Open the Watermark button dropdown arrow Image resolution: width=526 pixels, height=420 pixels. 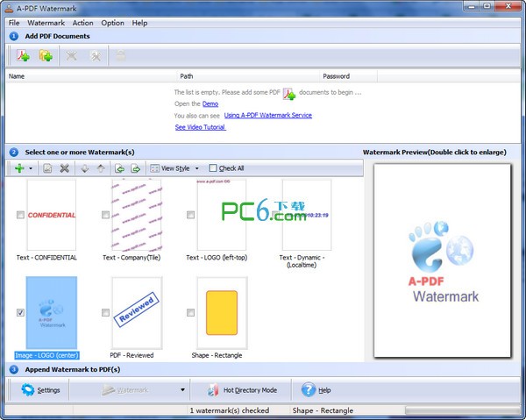pos(182,390)
